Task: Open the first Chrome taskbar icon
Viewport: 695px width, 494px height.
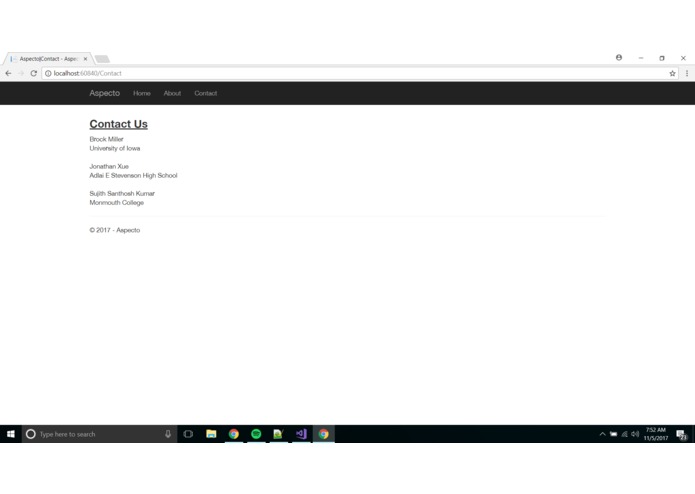Action: [x=234, y=434]
